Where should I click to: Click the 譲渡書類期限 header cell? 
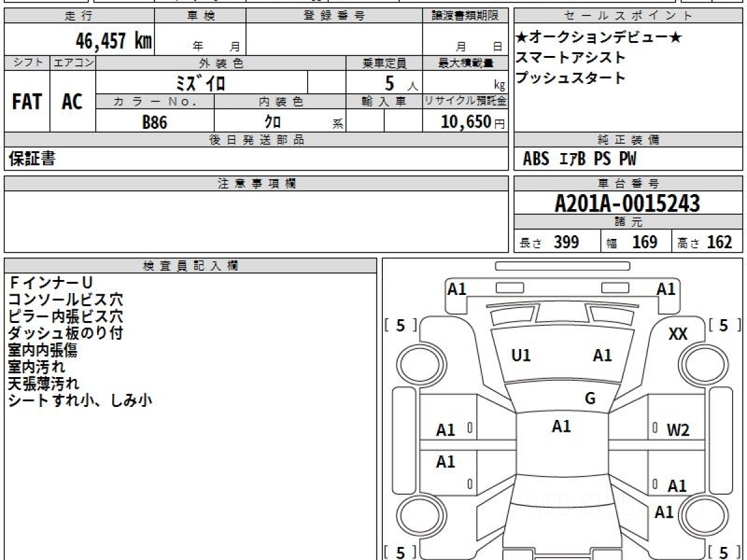tap(466, 16)
